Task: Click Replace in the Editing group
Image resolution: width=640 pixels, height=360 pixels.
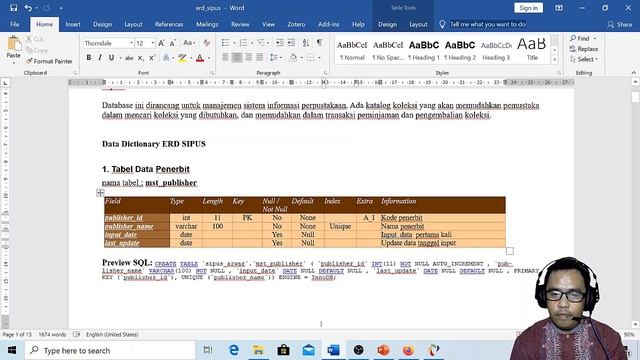Action: (x=584, y=49)
